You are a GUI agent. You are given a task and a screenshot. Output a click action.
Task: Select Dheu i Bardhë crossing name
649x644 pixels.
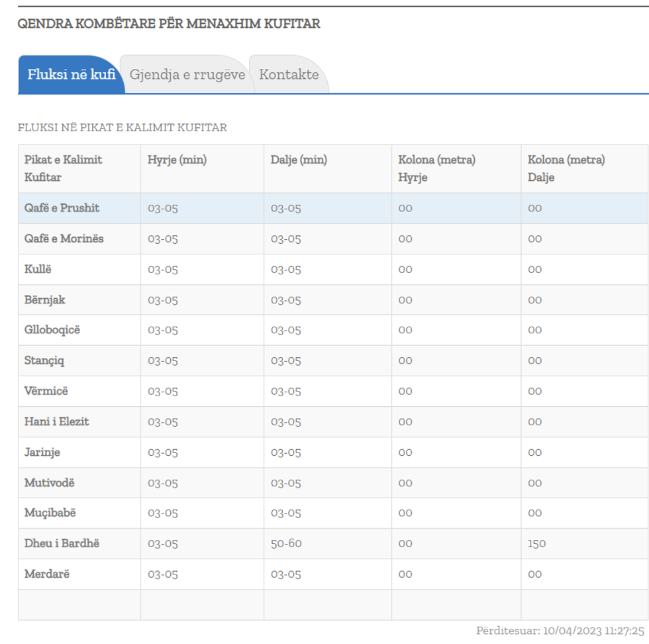click(x=62, y=543)
